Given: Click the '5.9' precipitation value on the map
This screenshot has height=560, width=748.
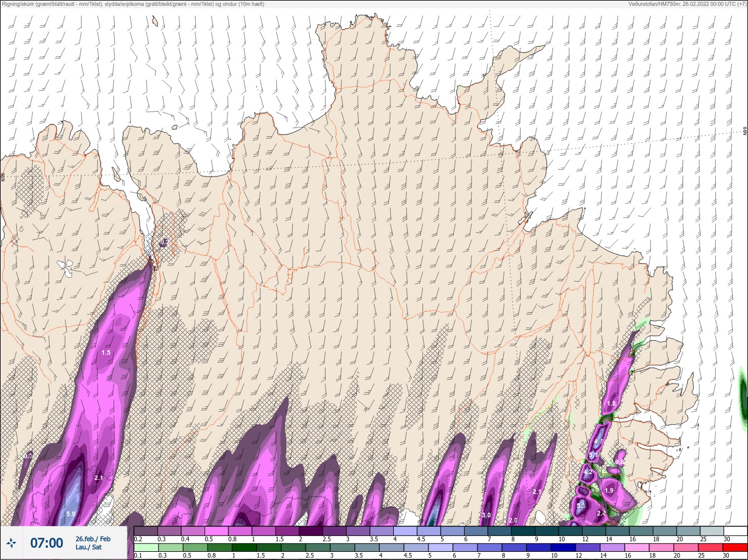Looking at the screenshot, I should 71,514.
